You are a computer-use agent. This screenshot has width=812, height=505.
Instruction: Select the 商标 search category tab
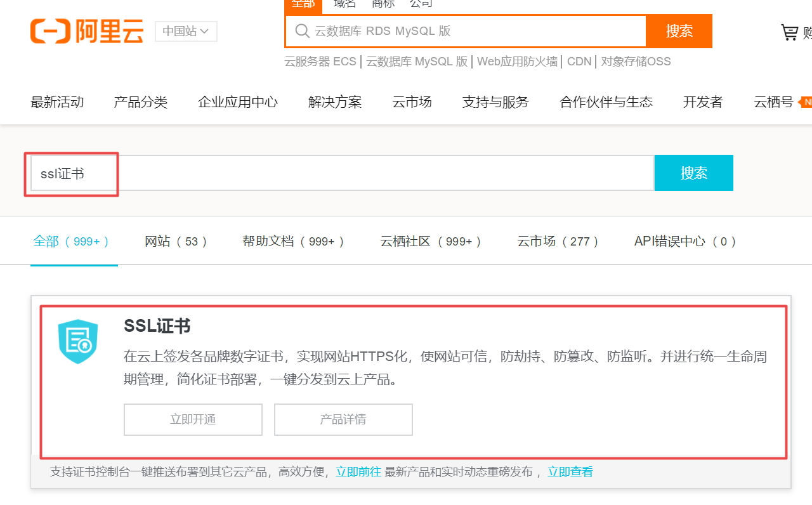tap(383, 4)
